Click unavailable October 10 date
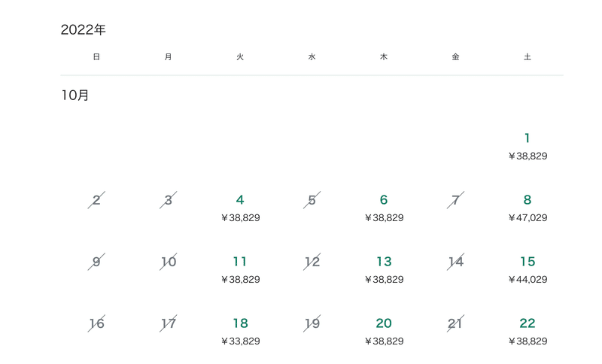The height and width of the screenshot is (364, 602). click(168, 262)
